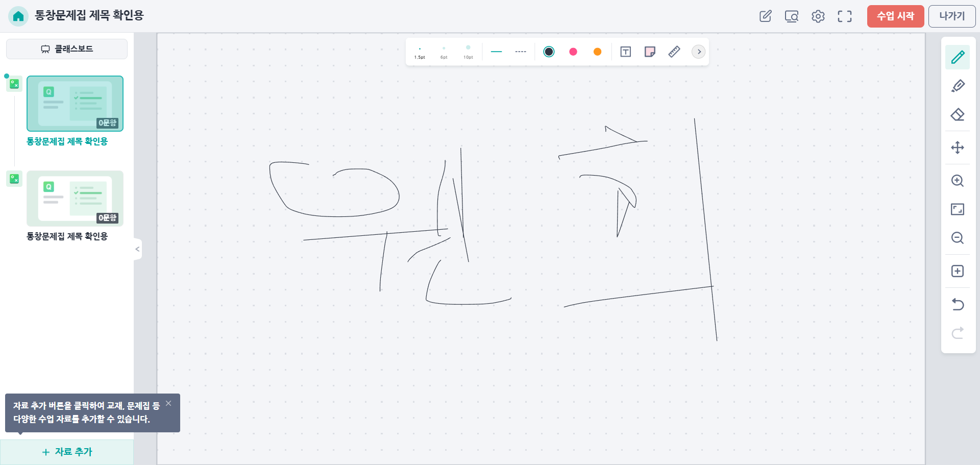
Task: Select the 1.5pt pen thickness
Action: point(420,52)
